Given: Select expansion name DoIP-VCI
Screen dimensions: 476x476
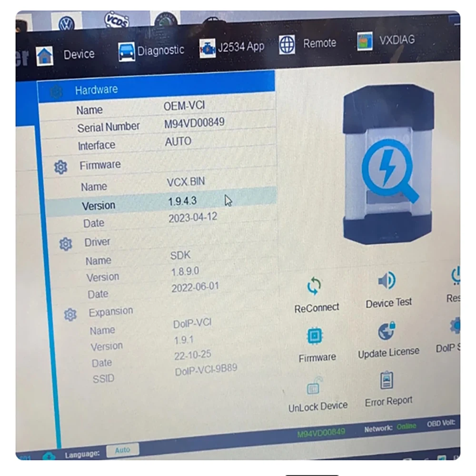Looking at the screenshot, I should click(192, 323).
